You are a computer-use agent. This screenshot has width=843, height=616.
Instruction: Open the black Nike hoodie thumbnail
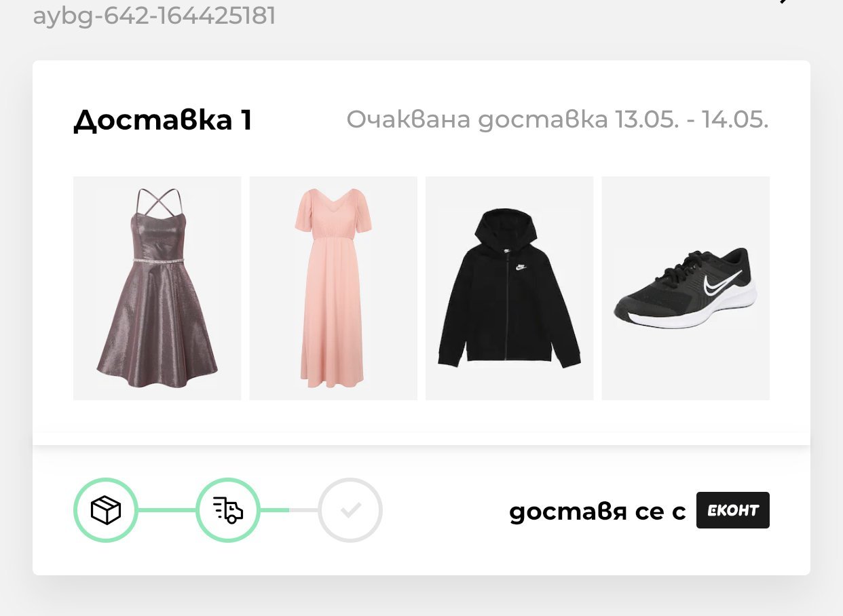(509, 288)
